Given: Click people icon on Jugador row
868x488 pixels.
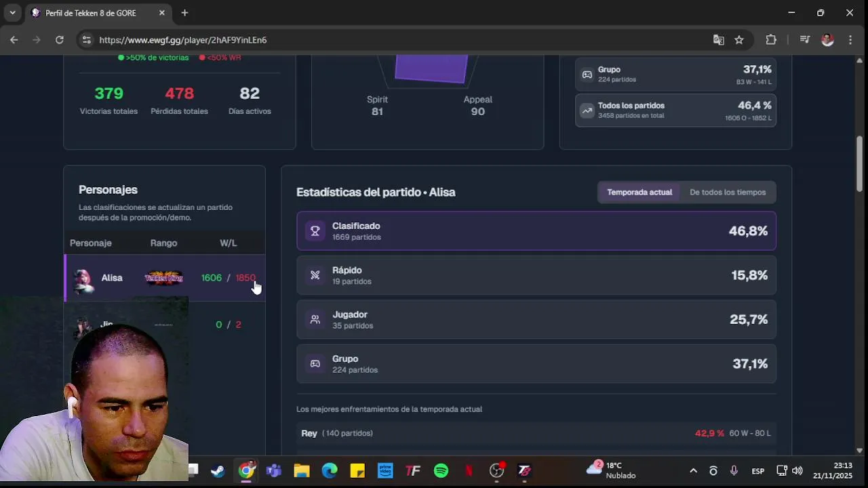Looking at the screenshot, I should coord(315,319).
